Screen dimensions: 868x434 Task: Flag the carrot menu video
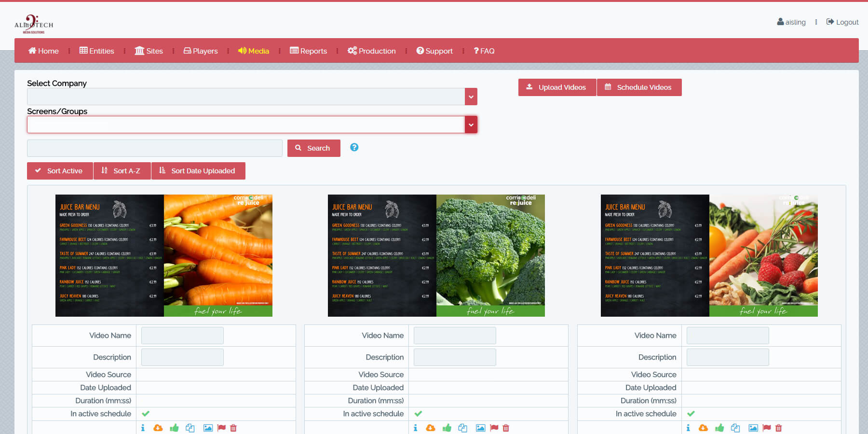(221, 428)
